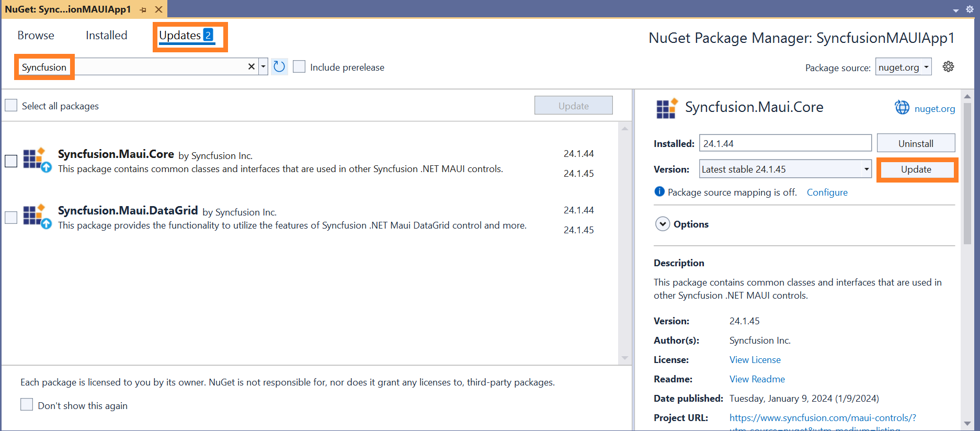Open the Version combo box
Image resolution: width=980 pixels, height=431 pixels.
coord(785,169)
